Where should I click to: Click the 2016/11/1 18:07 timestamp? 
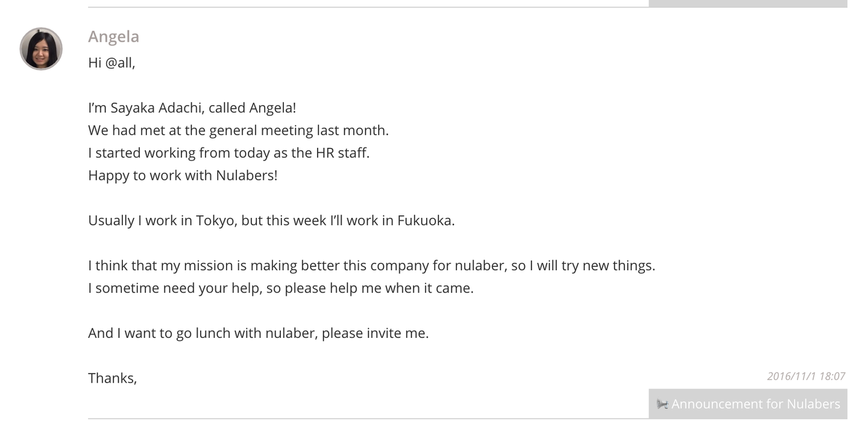coord(806,377)
